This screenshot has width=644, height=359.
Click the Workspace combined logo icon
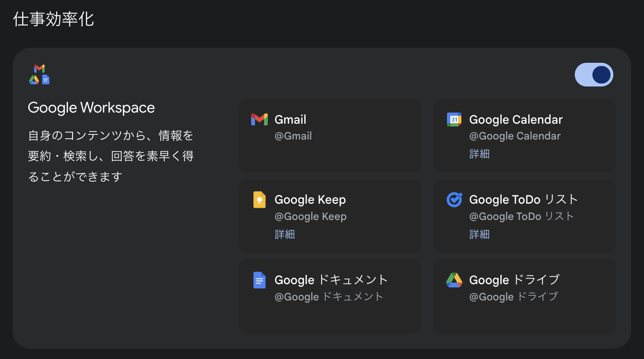(39, 74)
